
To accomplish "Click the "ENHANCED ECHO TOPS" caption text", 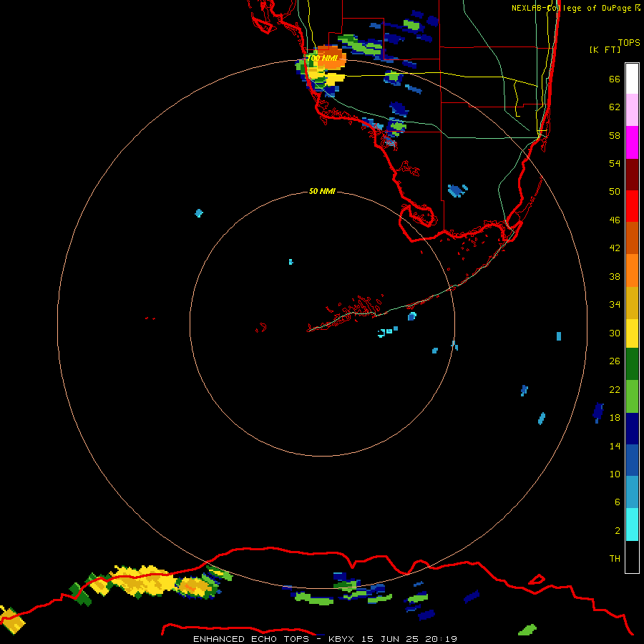I will click(251, 639).
